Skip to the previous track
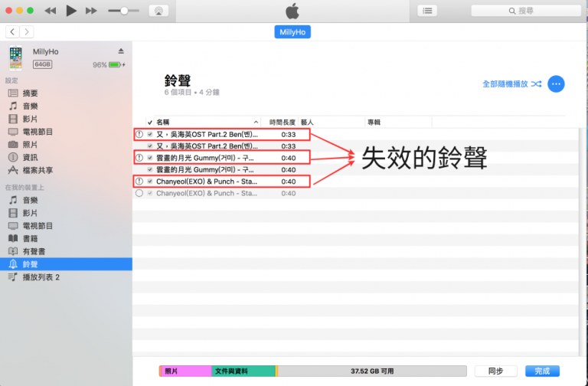Screen dimensions: 588x386 pos(51,11)
